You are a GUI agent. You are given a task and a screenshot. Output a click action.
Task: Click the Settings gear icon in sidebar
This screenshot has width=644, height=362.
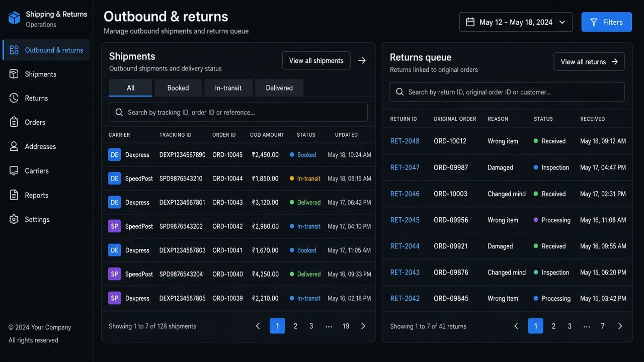[x=14, y=220]
